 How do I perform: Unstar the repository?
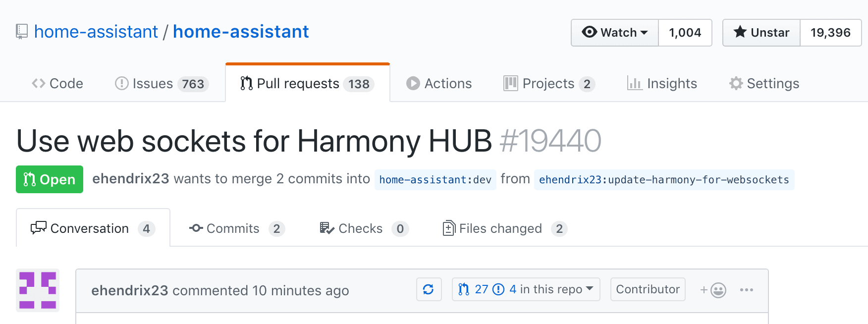760,33
